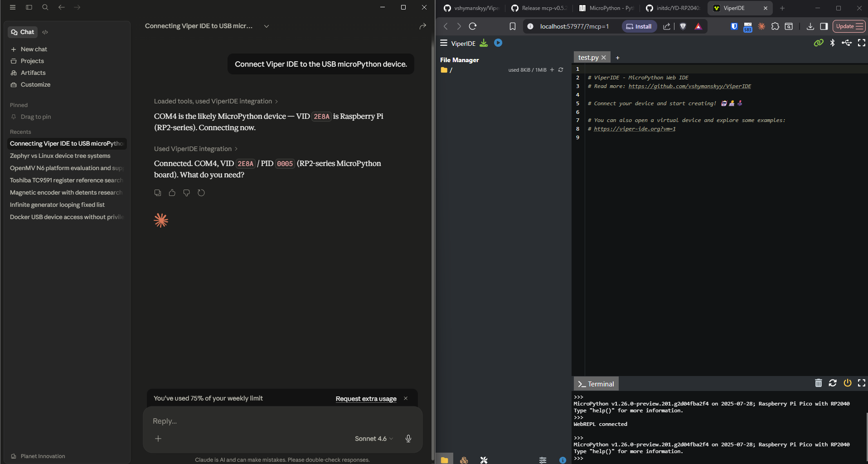Screen dimensions: 868x464
Task: Clear terminal with the trash icon
Action: (818, 383)
